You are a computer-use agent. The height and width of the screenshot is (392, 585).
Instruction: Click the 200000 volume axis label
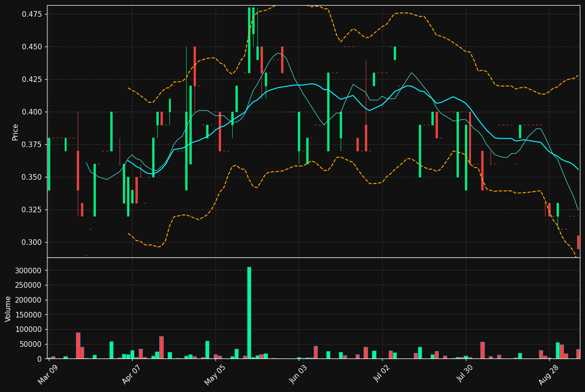pyautogui.click(x=30, y=300)
